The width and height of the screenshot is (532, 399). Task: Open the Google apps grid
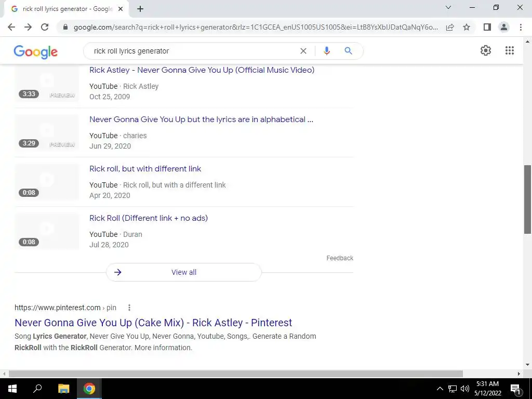(x=509, y=50)
